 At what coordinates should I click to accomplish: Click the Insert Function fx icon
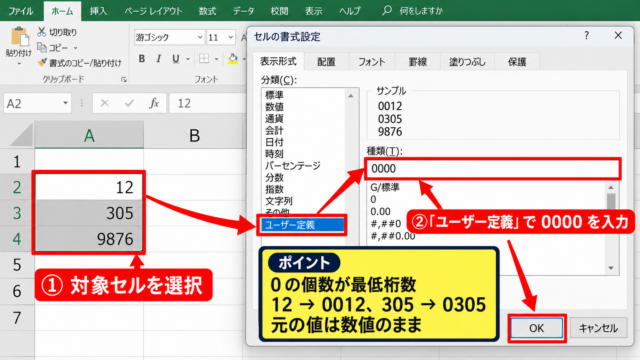coord(154,103)
